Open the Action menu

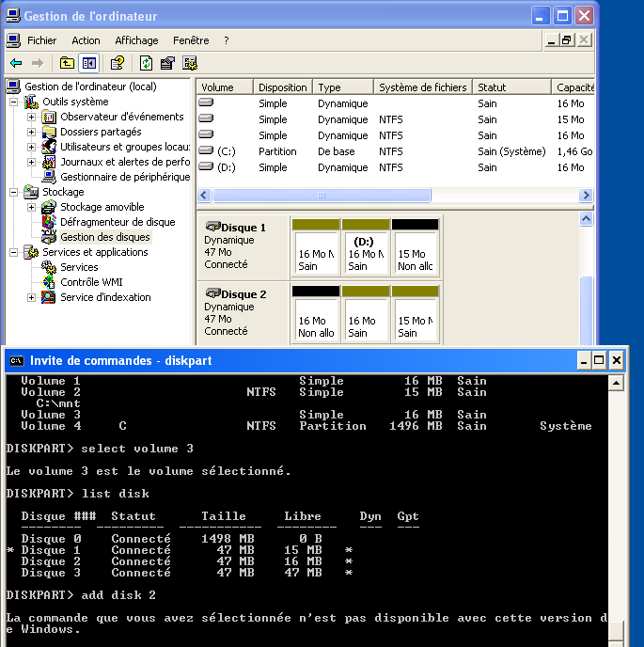(86, 40)
